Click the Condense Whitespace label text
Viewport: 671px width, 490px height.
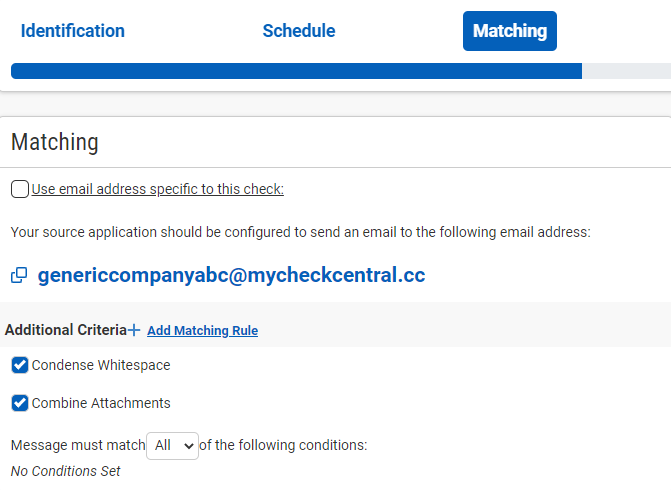point(101,365)
